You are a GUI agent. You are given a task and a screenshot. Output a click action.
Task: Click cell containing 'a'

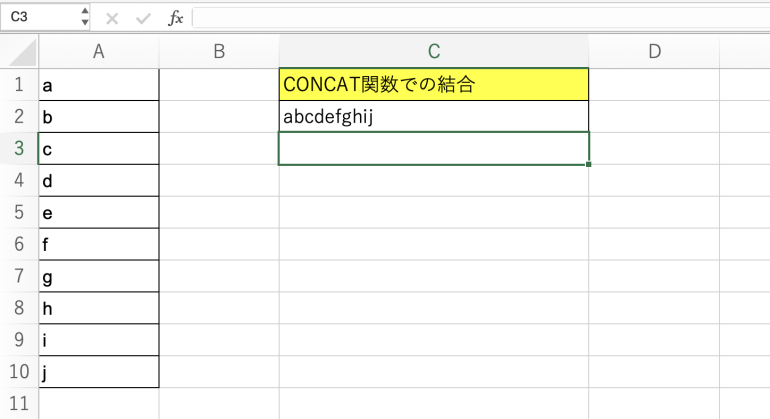coord(99,84)
